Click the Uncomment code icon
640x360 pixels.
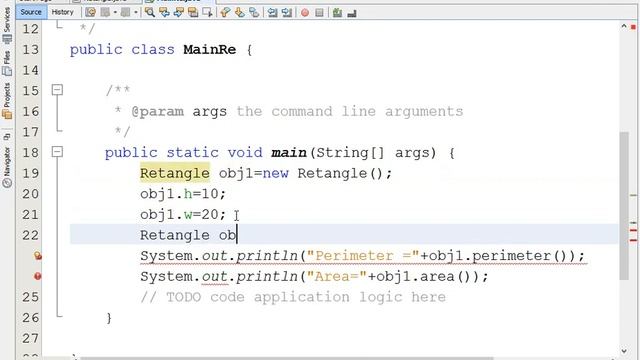coord(351,13)
